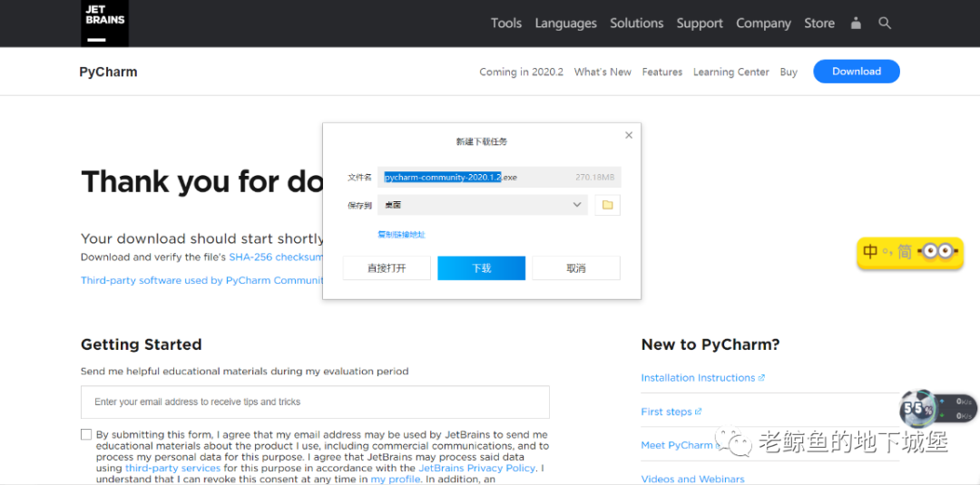Open the Languages menu
The width and height of the screenshot is (980, 485).
point(565,23)
